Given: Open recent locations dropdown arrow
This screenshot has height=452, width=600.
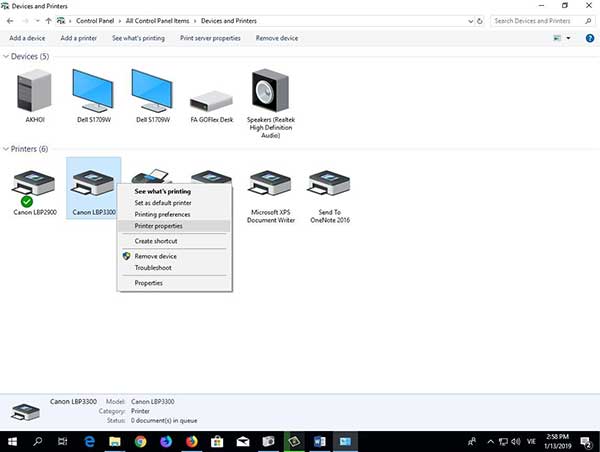Looking at the screenshot, I should tap(38, 21).
